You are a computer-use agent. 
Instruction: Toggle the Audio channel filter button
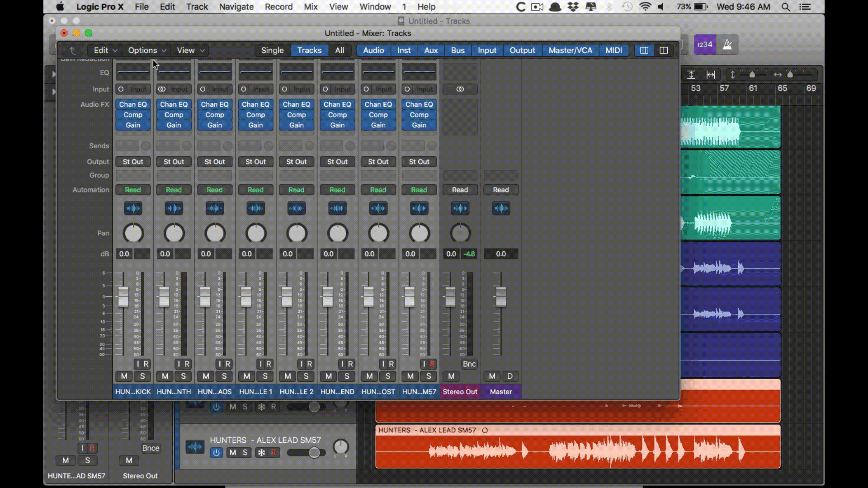[373, 50]
